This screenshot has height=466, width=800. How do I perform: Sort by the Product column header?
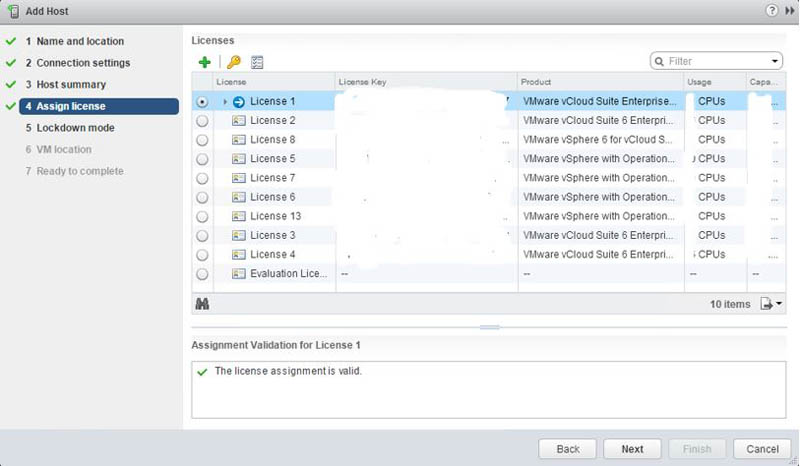(x=601, y=82)
